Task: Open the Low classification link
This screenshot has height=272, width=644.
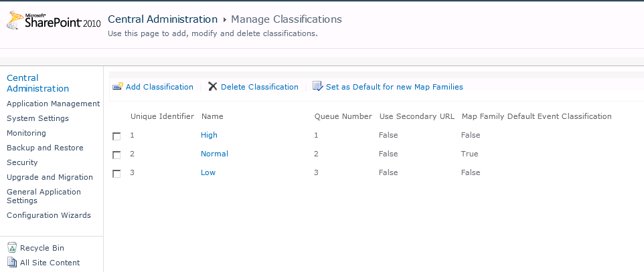Action: click(x=208, y=172)
